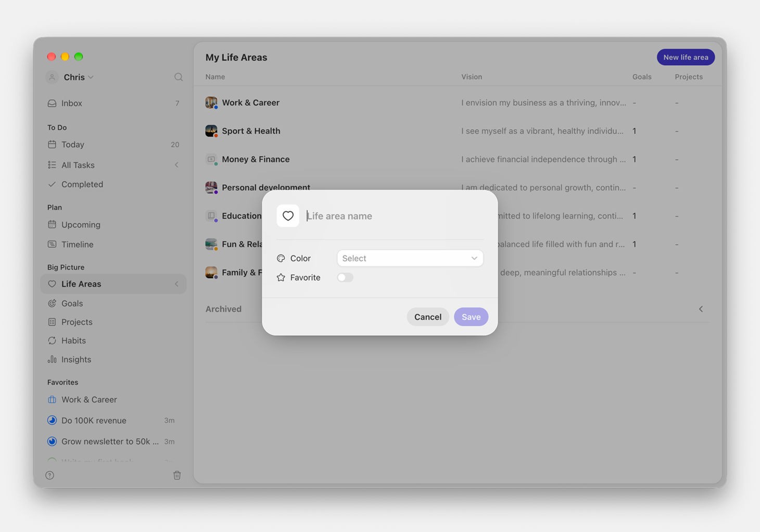Open the help question mark icon
Viewport: 760px width, 532px height.
(x=50, y=475)
